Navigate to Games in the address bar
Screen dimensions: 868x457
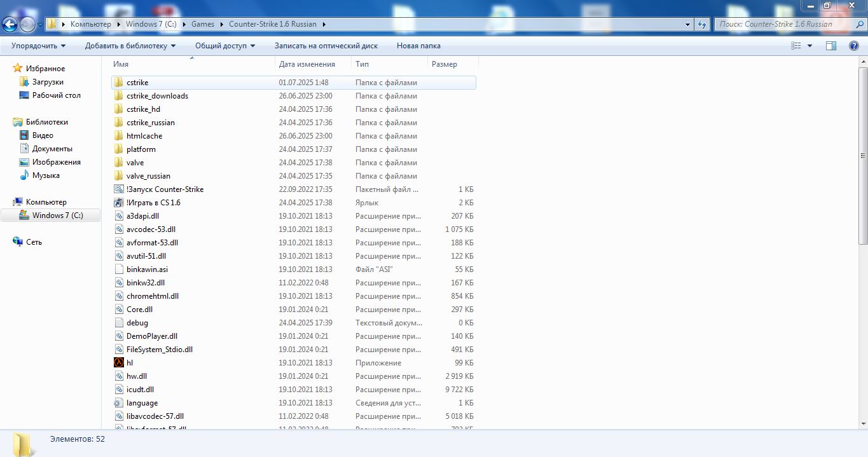point(203,24)
